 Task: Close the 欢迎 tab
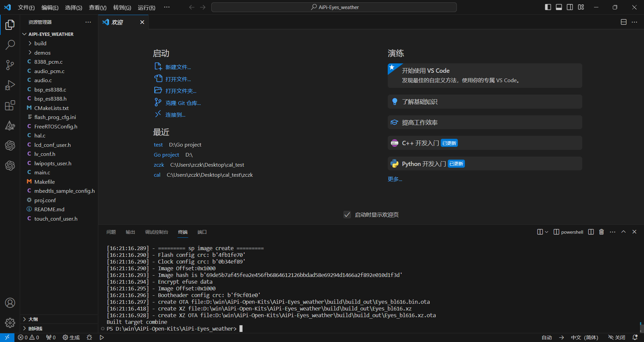pos(142,22)
